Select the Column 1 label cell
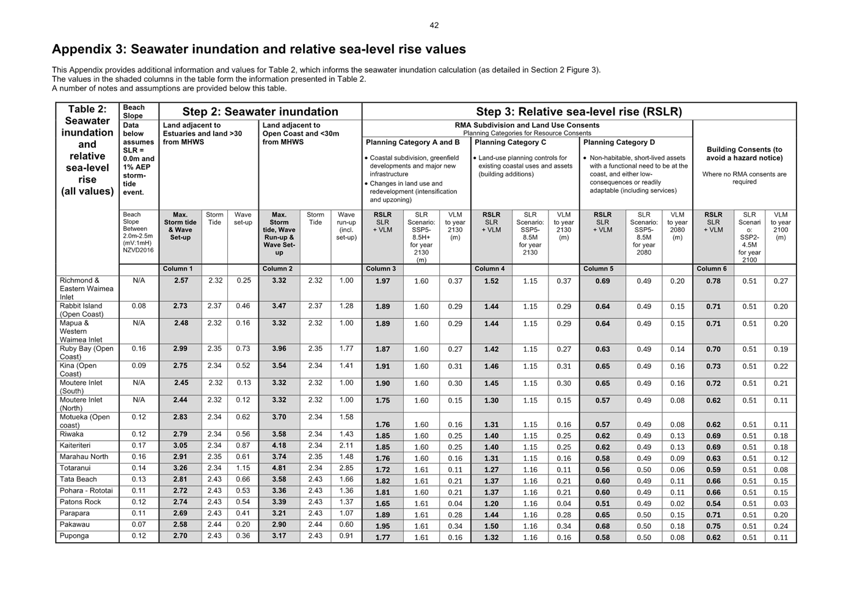 click(178, 269)
